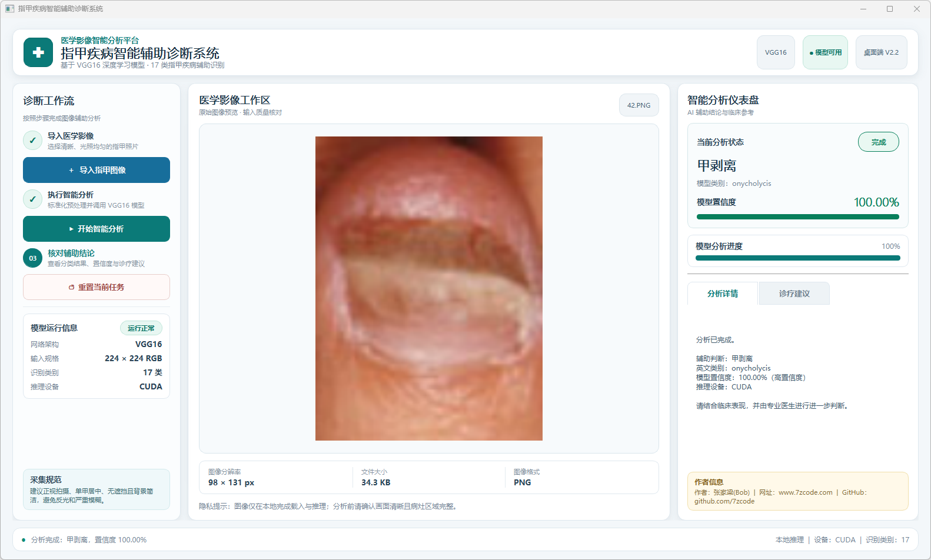
Task: Maximize the application window
Action: point(890,9)
